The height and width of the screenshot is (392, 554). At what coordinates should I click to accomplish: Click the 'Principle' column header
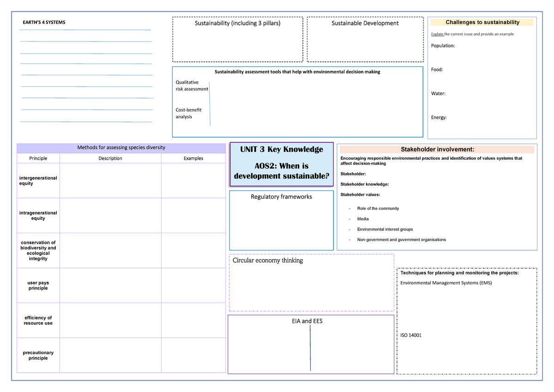tap(38, 158)
